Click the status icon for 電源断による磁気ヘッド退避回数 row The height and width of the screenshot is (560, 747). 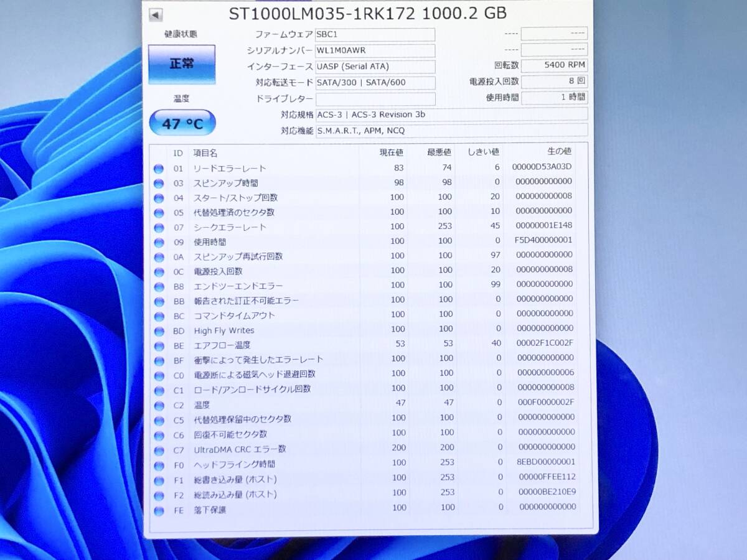point(158,375)
